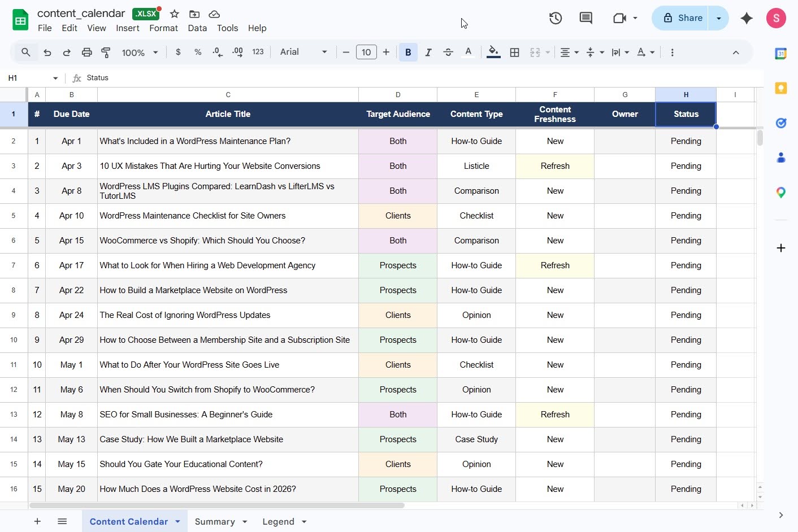Click the font size field
The height and width of the screenshot is (532, 798).
tap(366, 53)
